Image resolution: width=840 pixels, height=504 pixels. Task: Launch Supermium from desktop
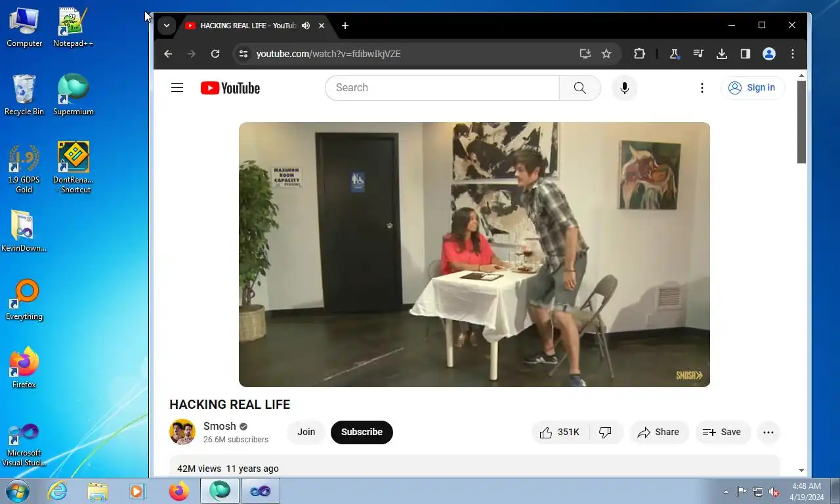pyautogui.click(x=73, y=95)
